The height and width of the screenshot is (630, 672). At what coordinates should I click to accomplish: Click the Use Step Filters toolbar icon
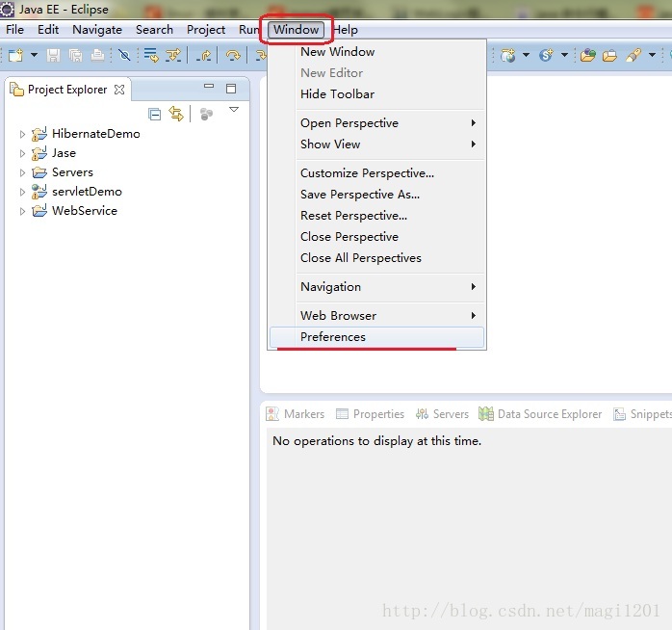tap(173, 55)
